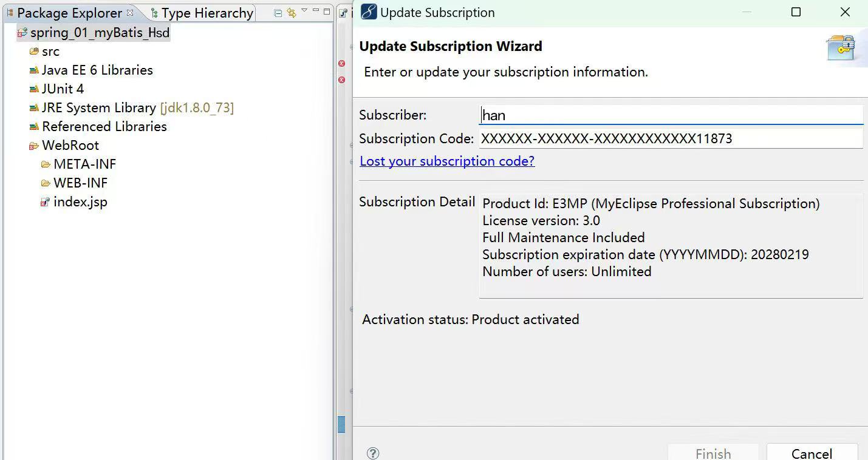The image size is (868, 460).
Task: Click the Subscriber input field
Action: 671,115
